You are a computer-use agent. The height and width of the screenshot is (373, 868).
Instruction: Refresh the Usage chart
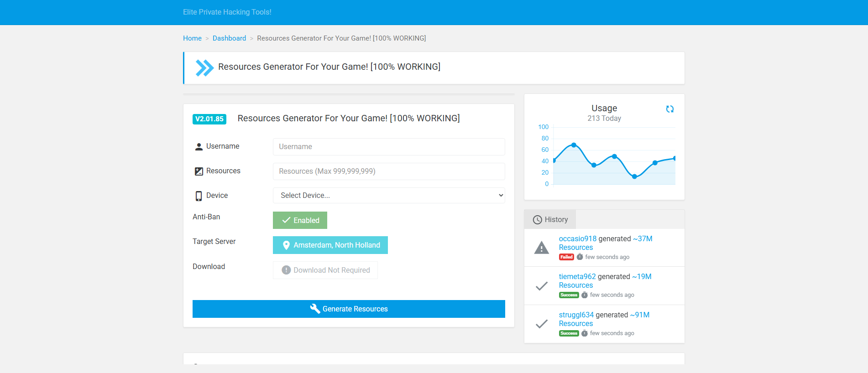669,109
